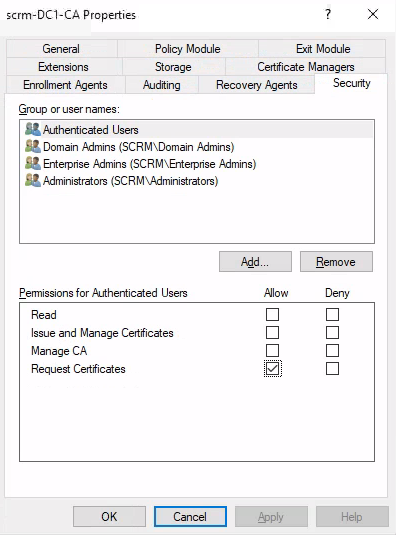Uncheck Allow for Request Certificates
The height and width of the screenshot is (535, 396).
[x=273, y=369]
